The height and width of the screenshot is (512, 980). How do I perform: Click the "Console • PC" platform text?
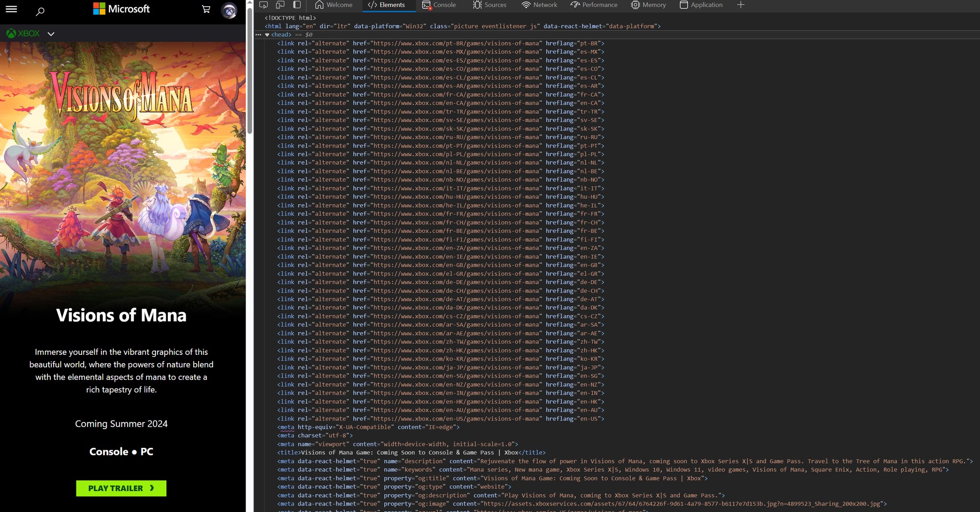click(x=122, y=452)
